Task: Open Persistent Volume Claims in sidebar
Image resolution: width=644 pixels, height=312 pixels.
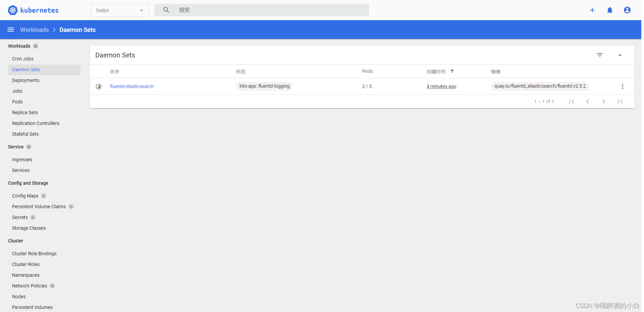Action: (x=39, y=207)
